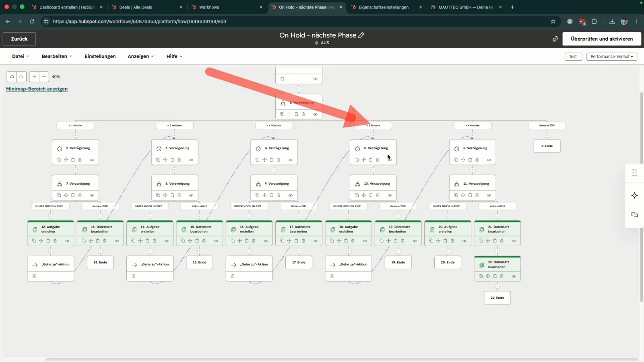Delete the 4. Verzögerung action

pyautogui.click(x=279, y=160)
